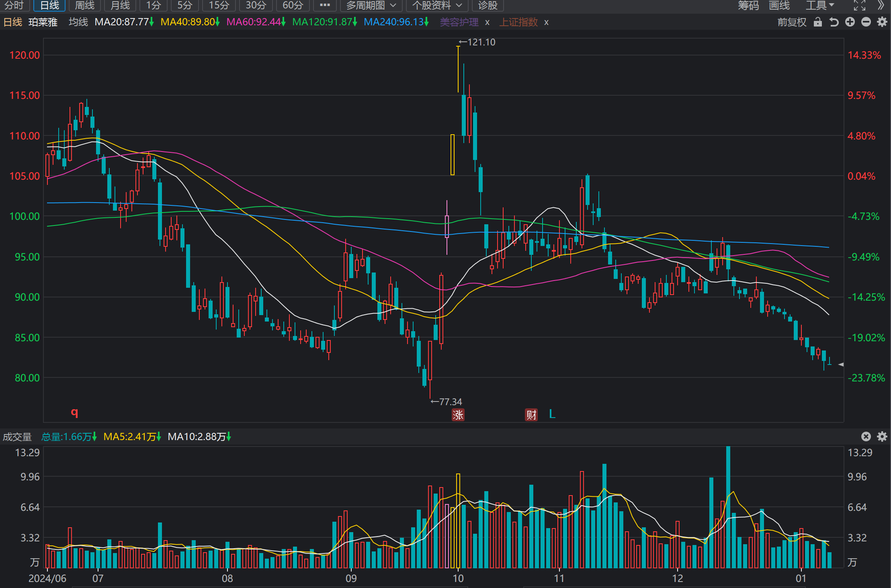Remove the 上证指数 overlay via its x

pos(546,23)
